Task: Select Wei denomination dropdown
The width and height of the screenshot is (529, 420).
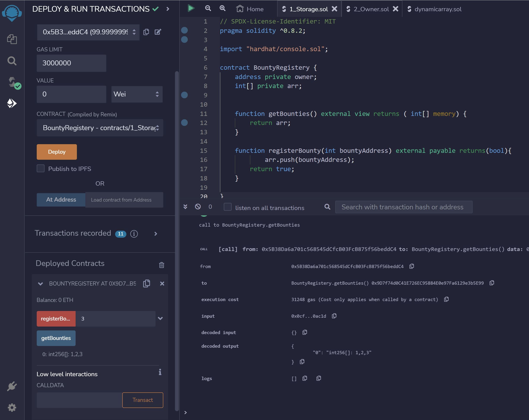Action: tap(136, 94)
